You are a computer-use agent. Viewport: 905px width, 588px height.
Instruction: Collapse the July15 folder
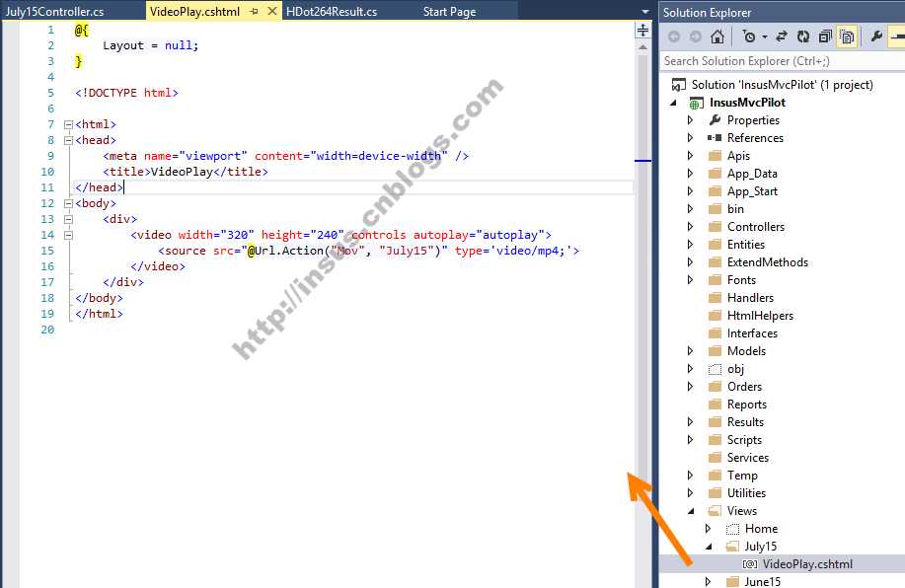pyautogui.click(x=709, y=547)
